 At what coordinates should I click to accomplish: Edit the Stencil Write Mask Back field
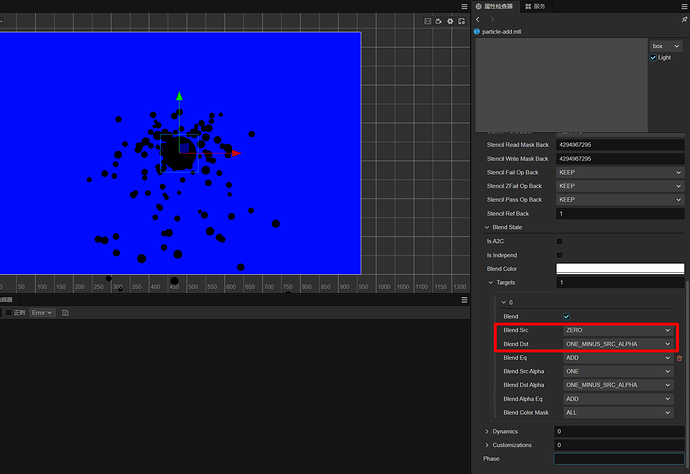(620, 159)
